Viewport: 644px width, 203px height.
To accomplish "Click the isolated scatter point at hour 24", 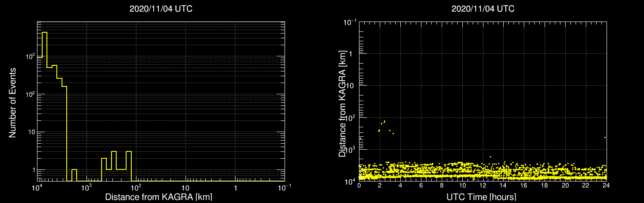I will pyautogui.click(x=605, y=137).
